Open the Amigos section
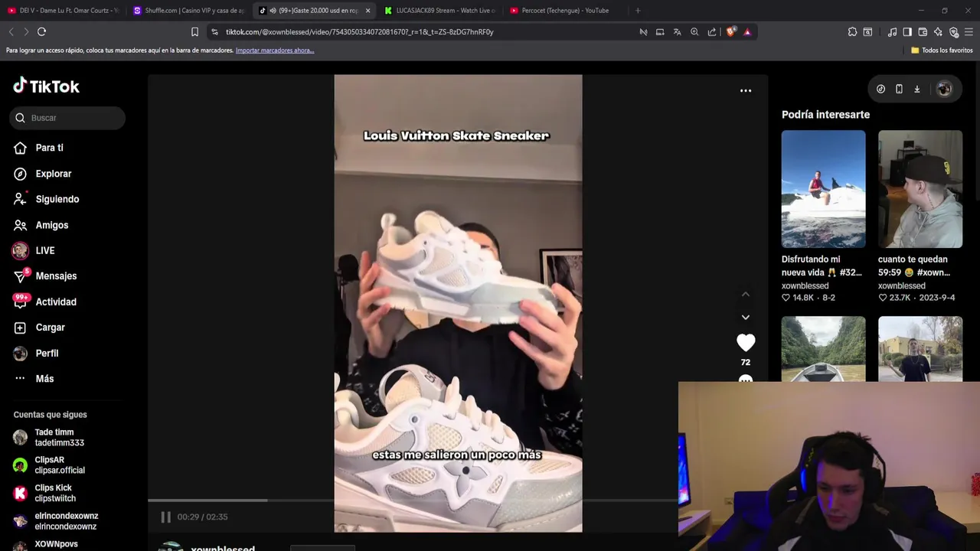 (41, 225)
